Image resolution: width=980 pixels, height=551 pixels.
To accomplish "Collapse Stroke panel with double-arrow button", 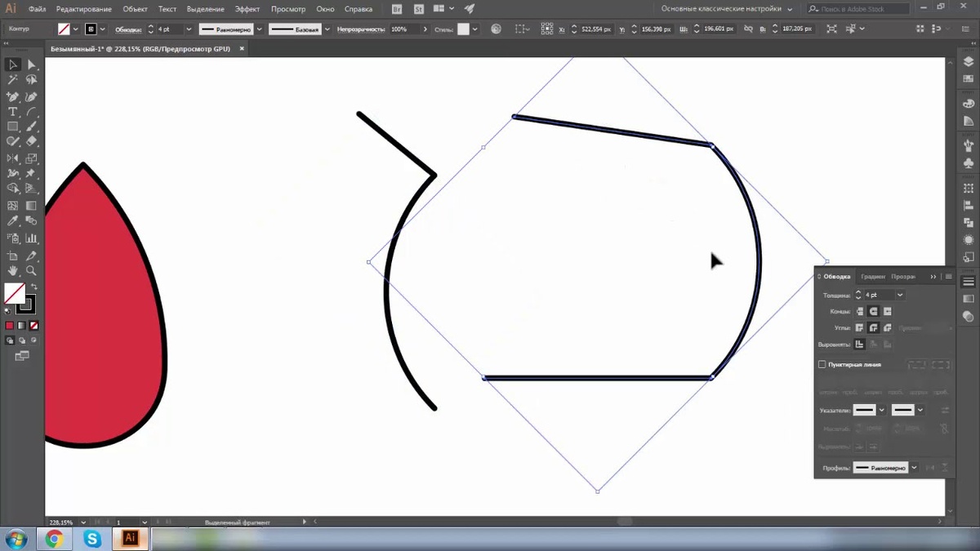I will click(x=933, y=277).
